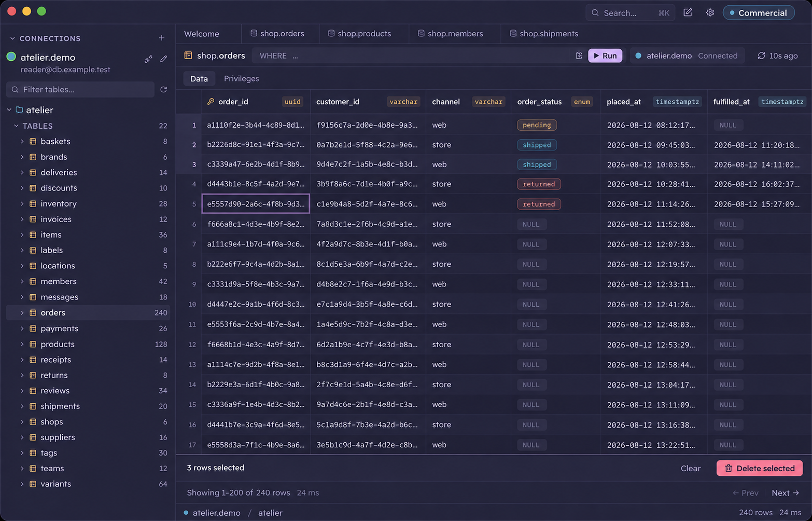Sort by the placed_at column header
812x521 pixels.
(x=654, y=102)
